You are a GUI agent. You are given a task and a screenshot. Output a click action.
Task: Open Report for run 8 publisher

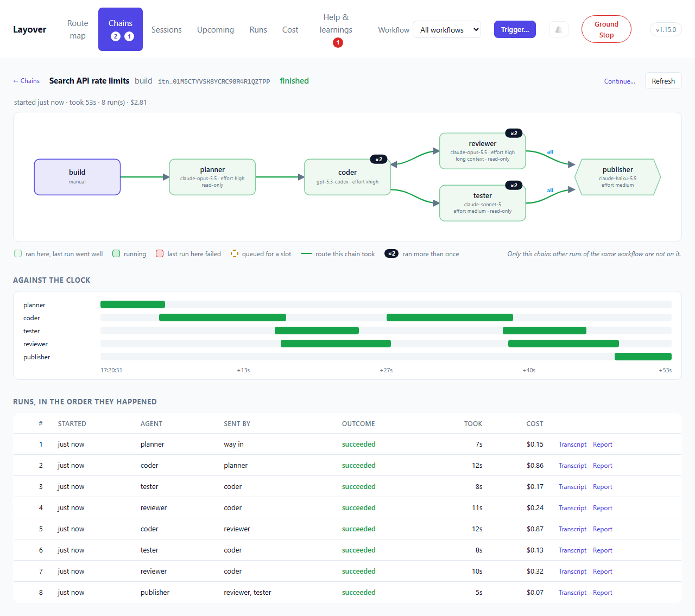click(603, 593)
